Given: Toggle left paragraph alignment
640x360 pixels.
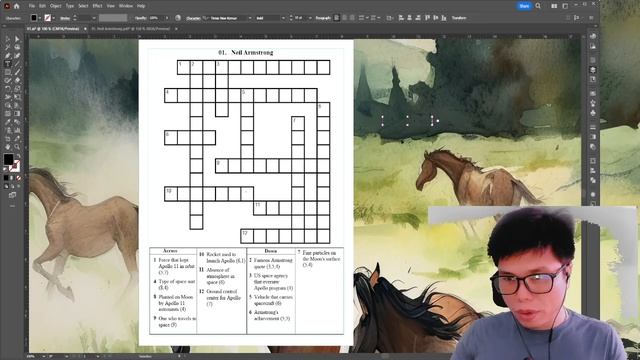Looking at the screenshot, I should pyautogui.click(x=337, y=18).
